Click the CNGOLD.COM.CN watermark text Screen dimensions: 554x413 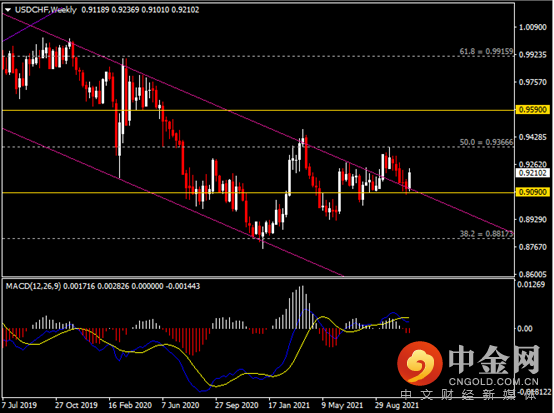494,382
